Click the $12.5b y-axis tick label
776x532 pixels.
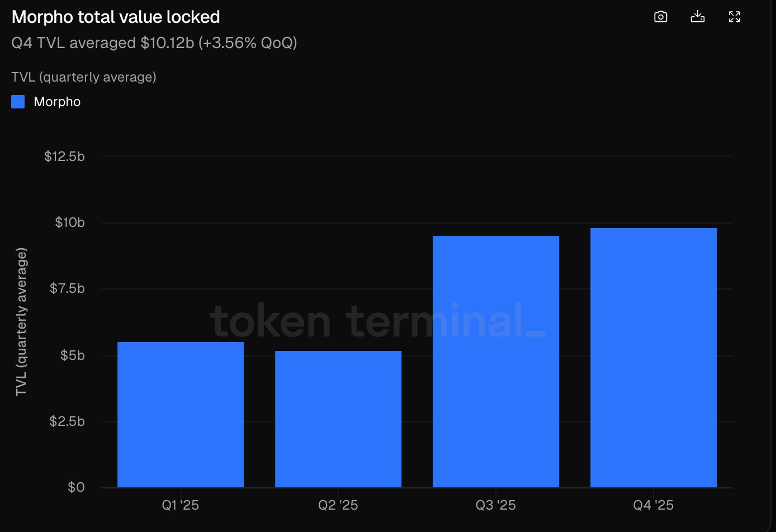pyautogui.click(x=64, y=156)
